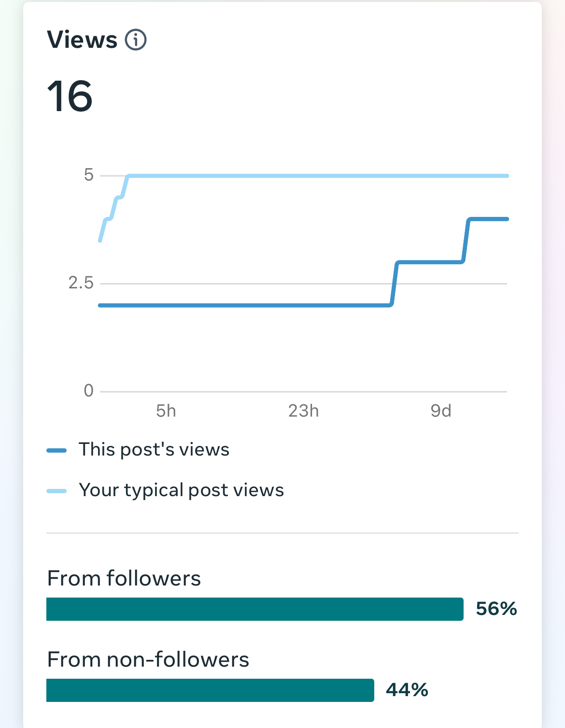This screenshot has width=565, height=728.
Task: Select "Your typical post views" legend label
Action: click(x=181, y=490)
